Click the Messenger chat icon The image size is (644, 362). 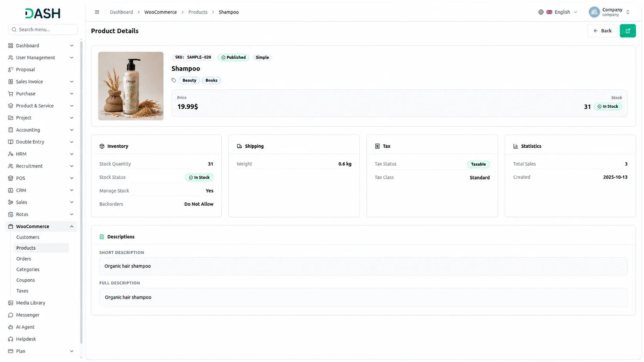pyautogui.click(x=11, y=315)
